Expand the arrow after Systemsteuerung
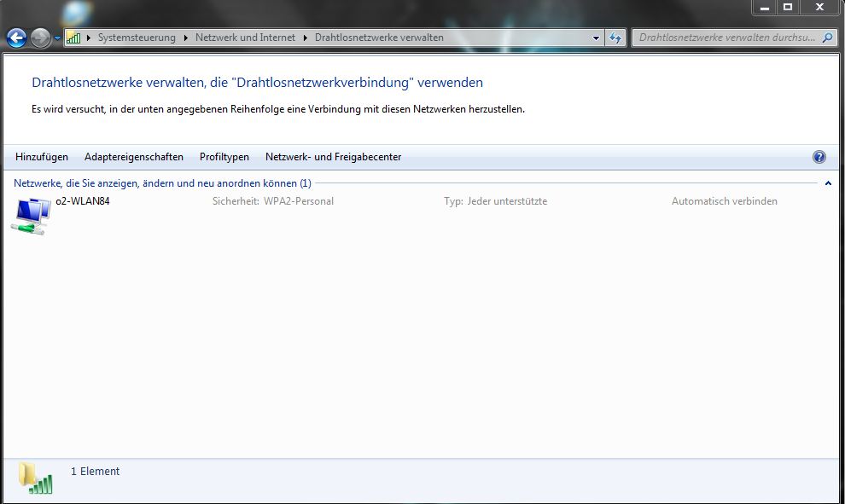 (186, 38)
